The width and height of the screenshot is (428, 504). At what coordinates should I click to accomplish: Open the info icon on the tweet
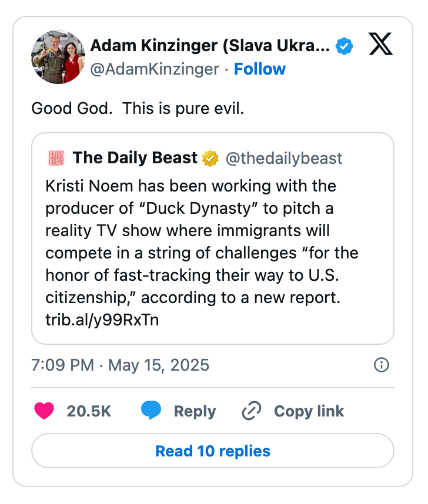[381, 365]
